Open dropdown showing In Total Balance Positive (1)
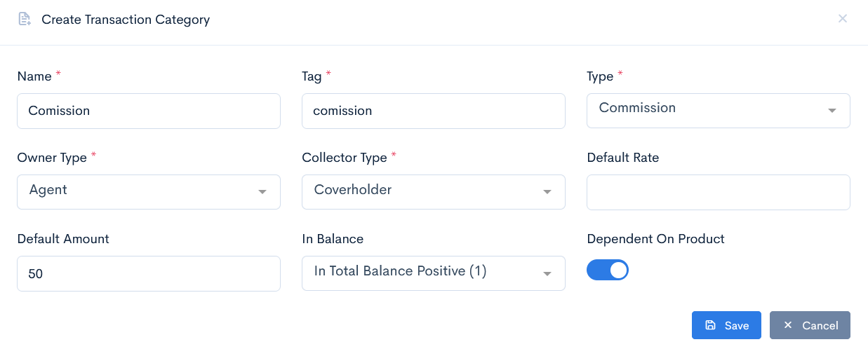 (434, 273)
